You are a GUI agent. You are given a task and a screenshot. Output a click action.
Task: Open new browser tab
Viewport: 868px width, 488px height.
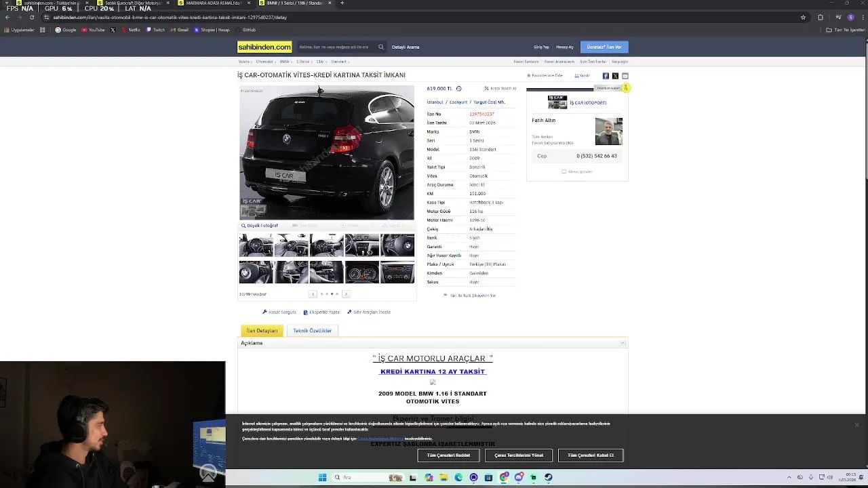(342, 3)
